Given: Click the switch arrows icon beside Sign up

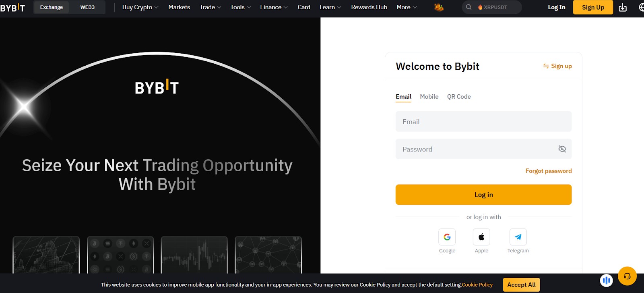Looking at the screenshot, I should tap(546, 66).
